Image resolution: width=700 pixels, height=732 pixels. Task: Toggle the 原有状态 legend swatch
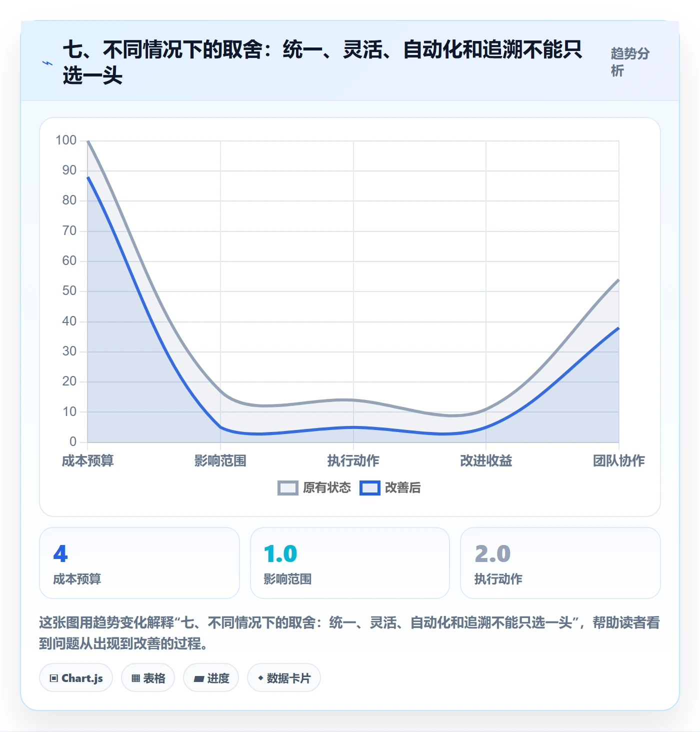[x=288, y=488]
